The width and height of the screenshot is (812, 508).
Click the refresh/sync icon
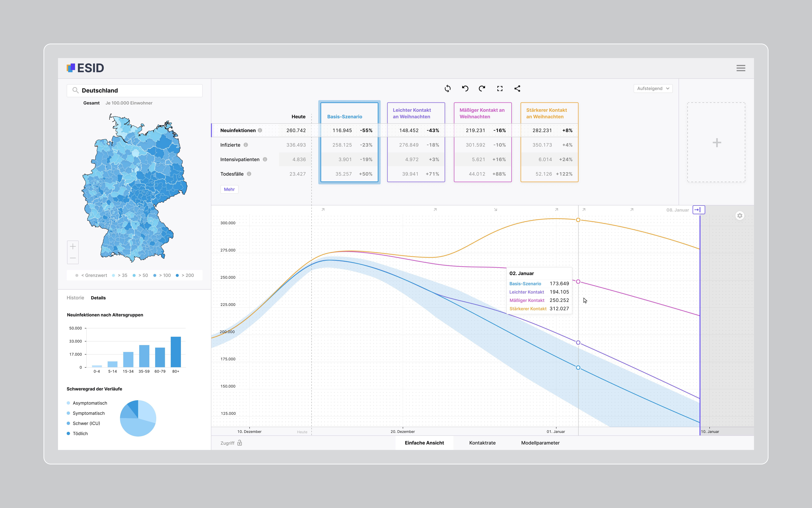(448, 89)
